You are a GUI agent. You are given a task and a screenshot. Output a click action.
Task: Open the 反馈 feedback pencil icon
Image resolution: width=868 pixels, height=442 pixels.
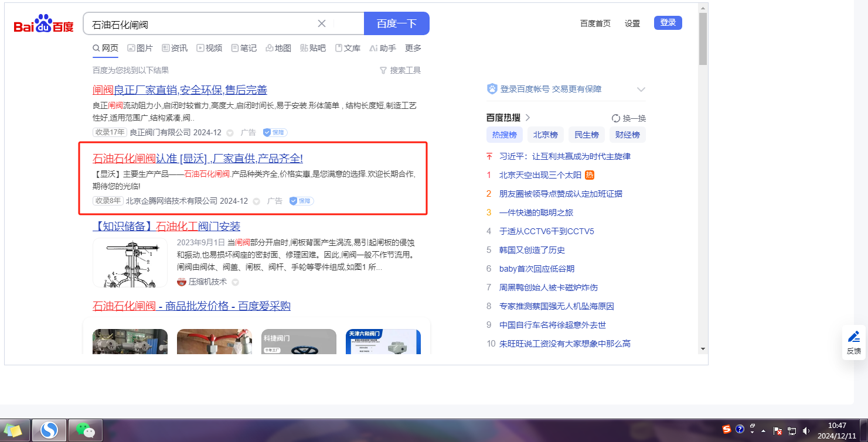(x=854, y=337)
